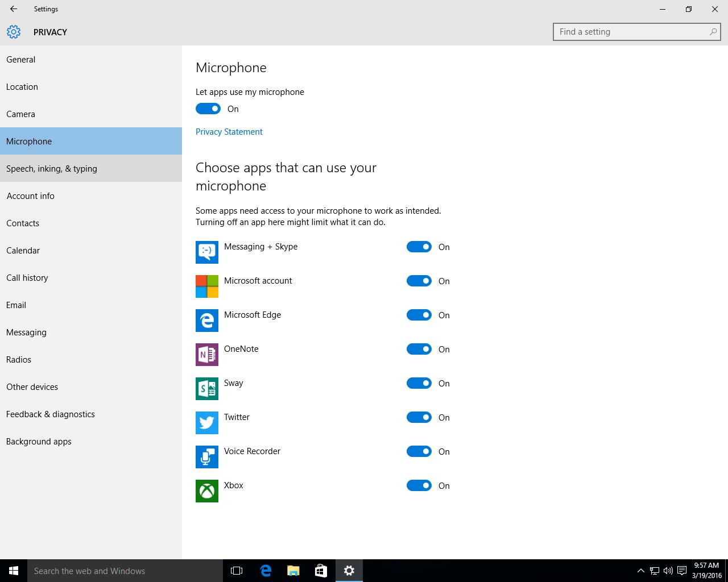
Task: Open Speech, inking, & typing settings
Action: click(91, 168)
